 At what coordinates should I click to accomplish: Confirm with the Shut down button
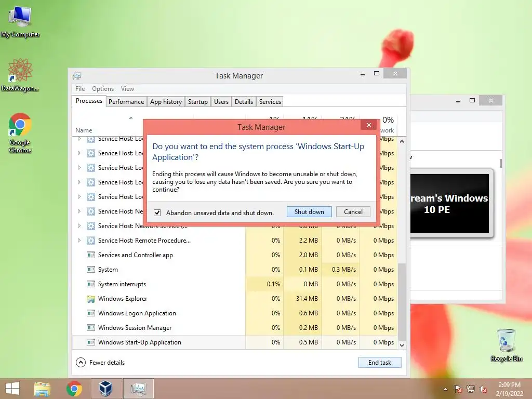(x=309, y=212)
